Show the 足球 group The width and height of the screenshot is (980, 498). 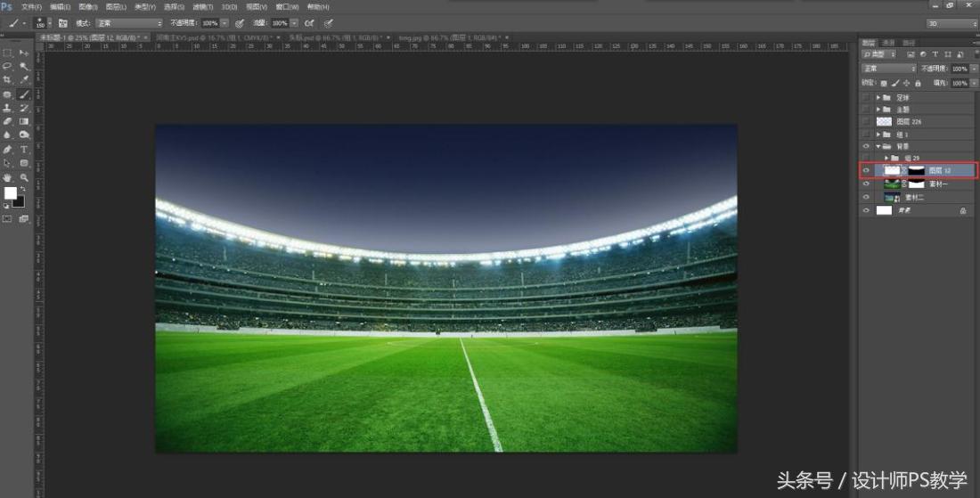point(866,97)
